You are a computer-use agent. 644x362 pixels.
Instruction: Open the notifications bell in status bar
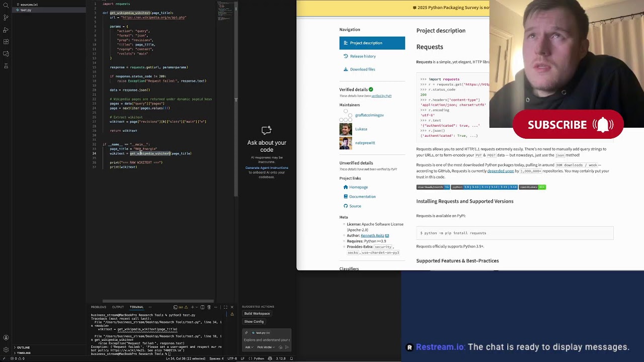click(291, 358)
